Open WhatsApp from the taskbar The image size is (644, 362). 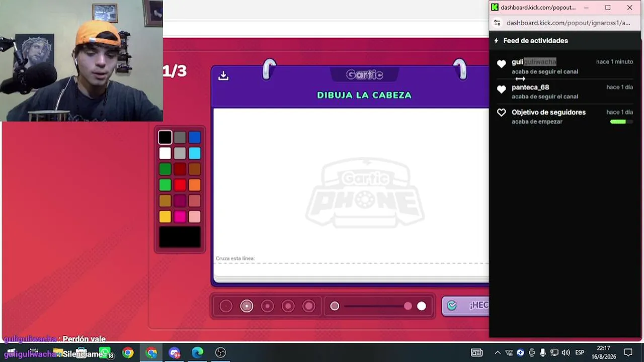(x=105, y=352)
